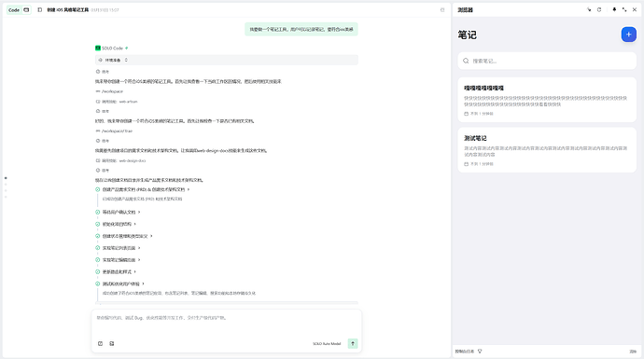Click the pin icon in the browser panel header
Viewport: 644px width, 359px height.
coord(614,9)
